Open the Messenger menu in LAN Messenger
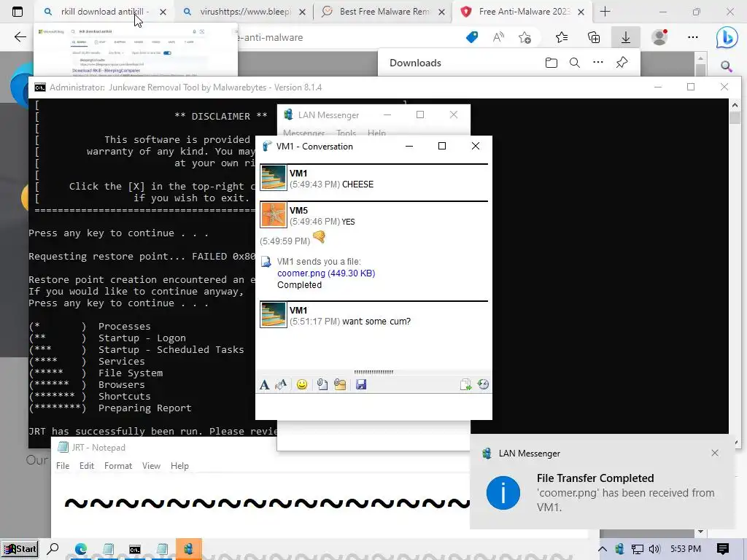This screenshot has width=747, height=560. tap(304, 133)
